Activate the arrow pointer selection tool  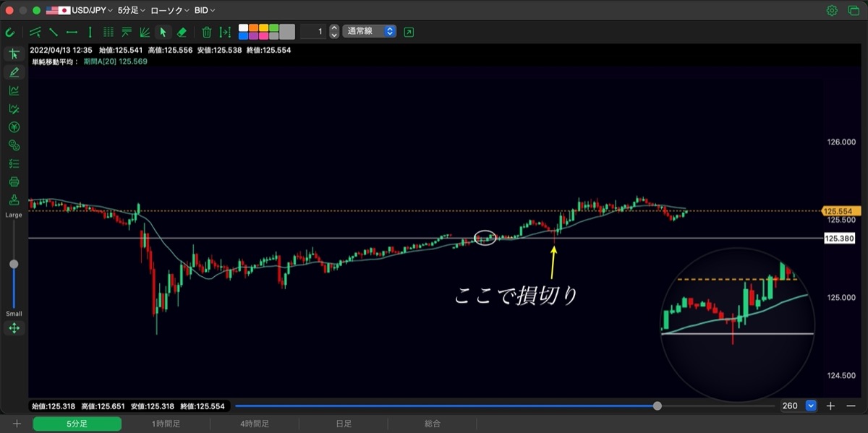click(163, 32)
